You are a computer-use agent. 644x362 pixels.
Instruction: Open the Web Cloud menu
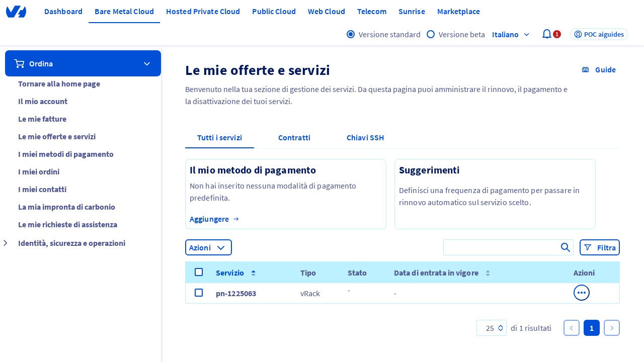327,11
